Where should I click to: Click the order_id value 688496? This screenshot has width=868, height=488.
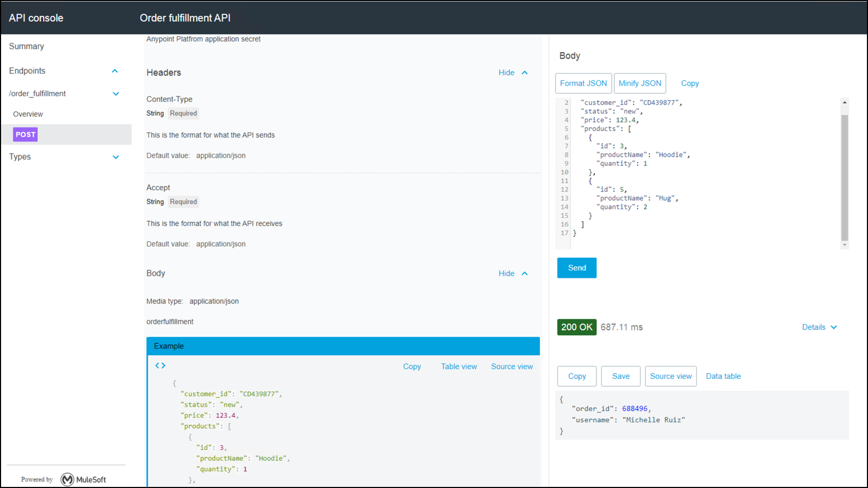(635, 408)
